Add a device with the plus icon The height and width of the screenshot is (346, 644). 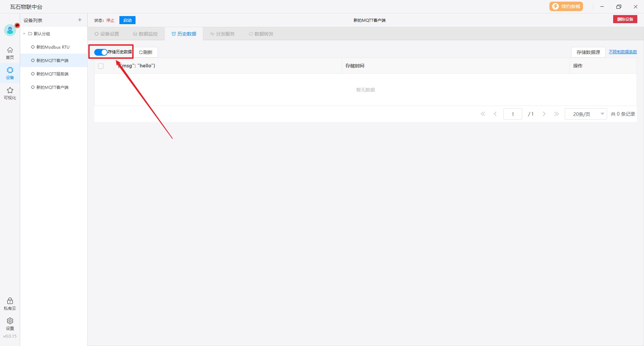pyautogui.click(x=80, y=20)
